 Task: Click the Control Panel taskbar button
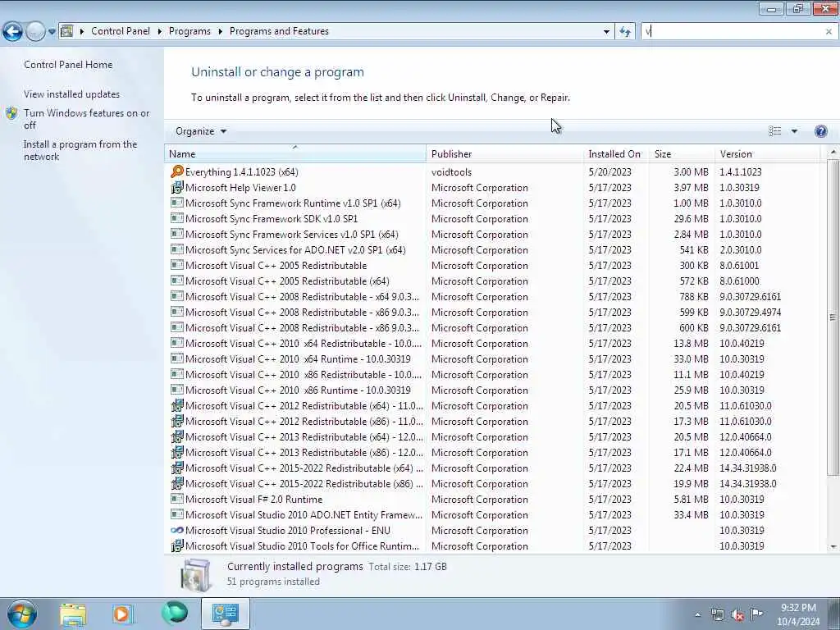[x=225, y=614]
